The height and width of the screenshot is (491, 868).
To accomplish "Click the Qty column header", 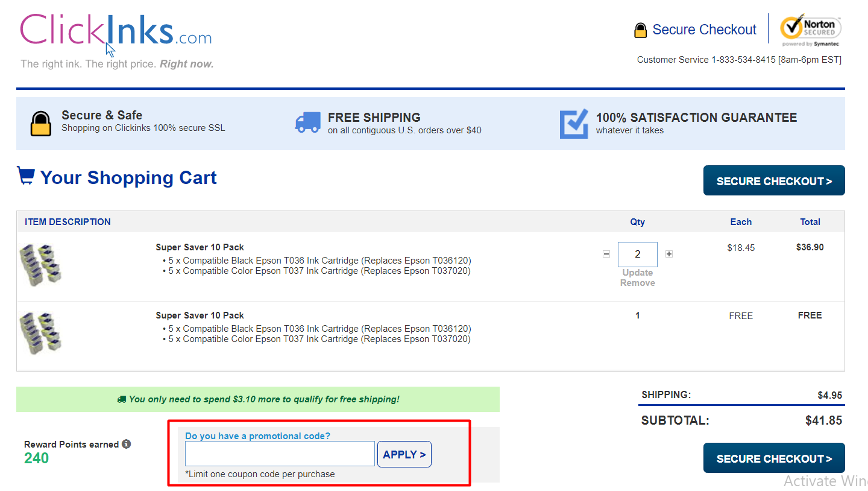I will [x=638, y=222].
